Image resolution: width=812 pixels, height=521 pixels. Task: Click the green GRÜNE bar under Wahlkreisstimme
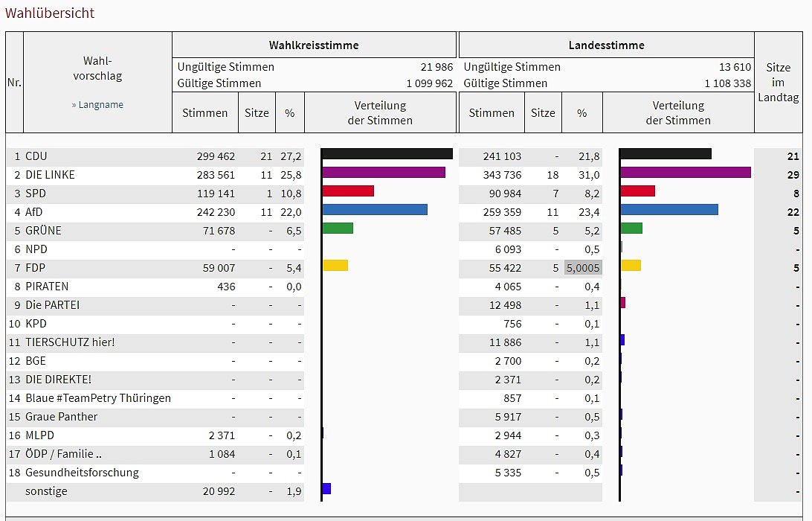[338, 228]
